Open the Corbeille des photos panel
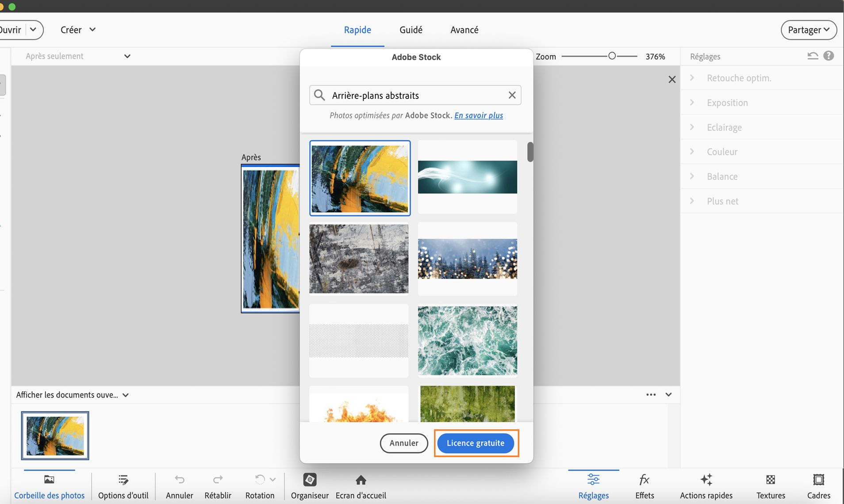The height and width of the screenshot is (504, 844). point(49,486)
